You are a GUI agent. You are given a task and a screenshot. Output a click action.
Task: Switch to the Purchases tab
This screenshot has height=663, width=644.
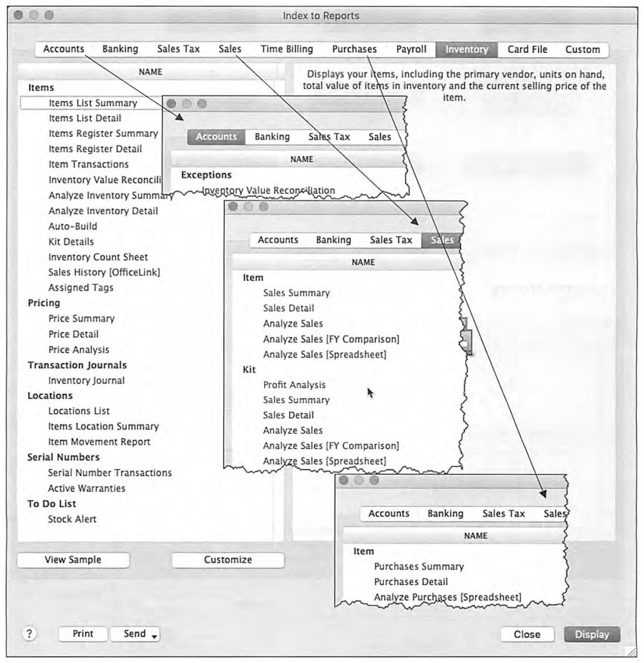[x=354, y=49]
